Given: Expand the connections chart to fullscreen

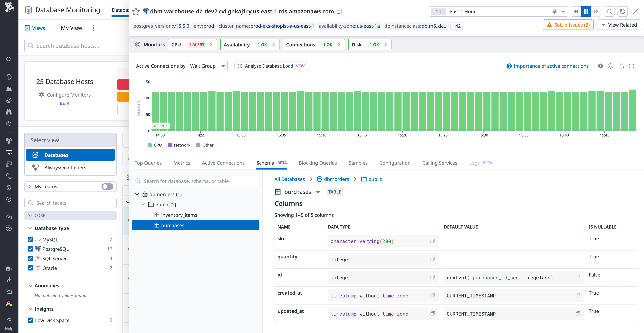Looking at the screenshot, I should (x=631, y=66).
